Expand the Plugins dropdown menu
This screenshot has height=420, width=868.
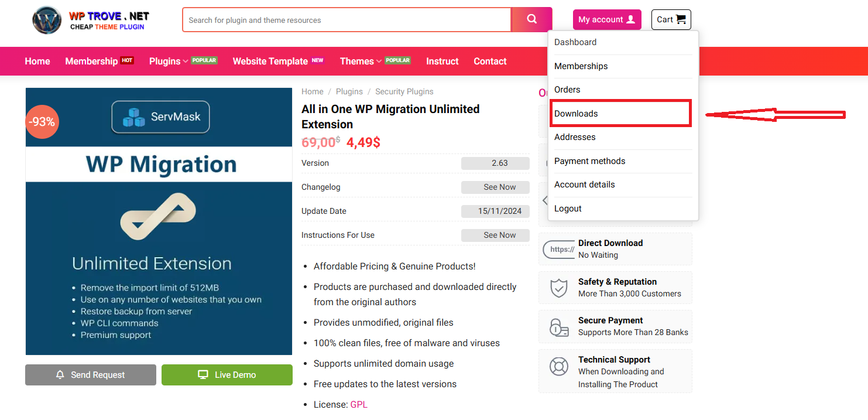click(169, 62)
